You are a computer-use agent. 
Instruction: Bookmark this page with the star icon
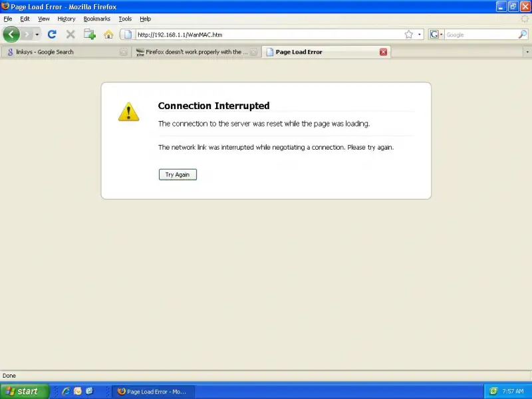tap(409, 34)
